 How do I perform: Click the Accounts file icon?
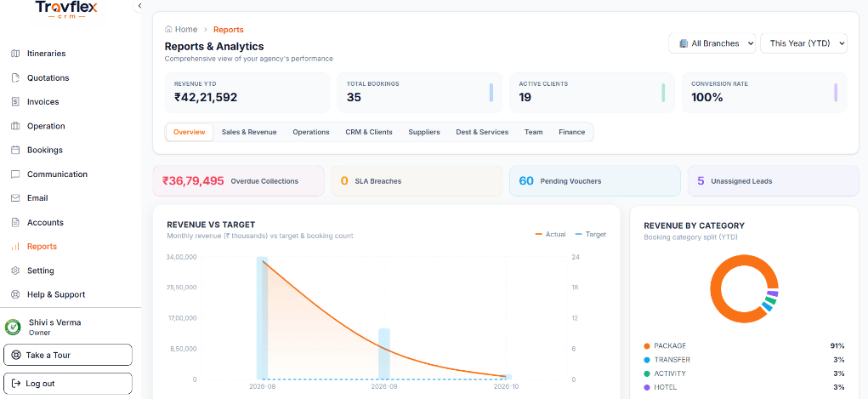[x=15, y=222]
